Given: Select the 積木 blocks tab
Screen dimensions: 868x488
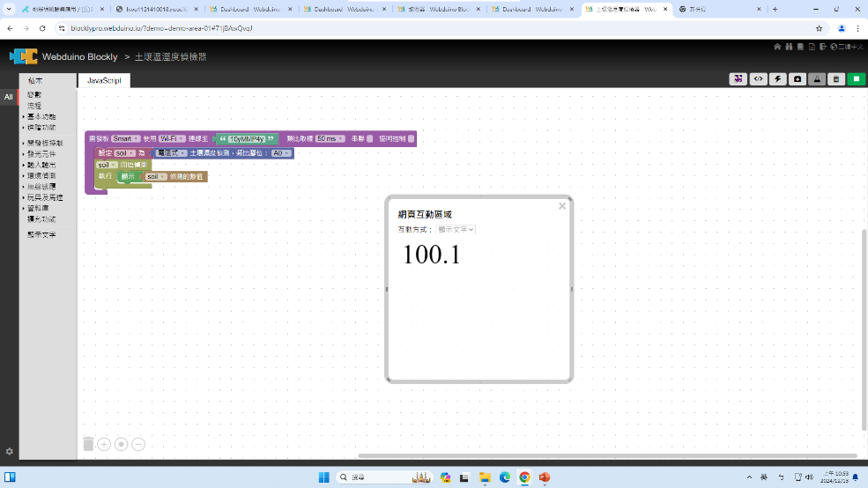Looking at the screenshot, I should click(x=35, y=80).
